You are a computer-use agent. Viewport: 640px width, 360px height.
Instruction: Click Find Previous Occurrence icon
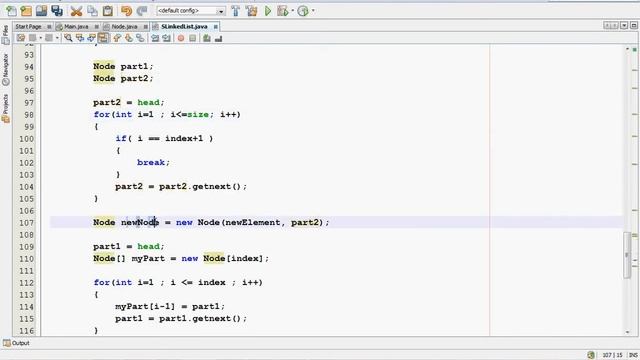click(80, 38)
